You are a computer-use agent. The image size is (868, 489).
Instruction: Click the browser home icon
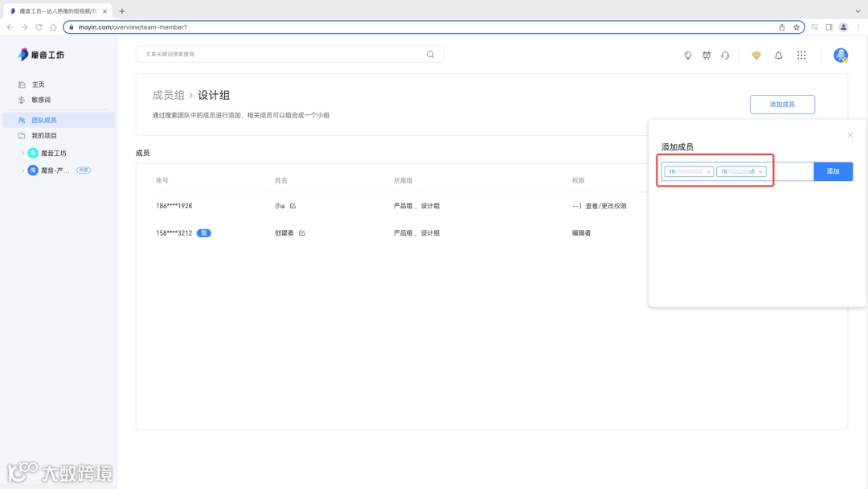53,27
